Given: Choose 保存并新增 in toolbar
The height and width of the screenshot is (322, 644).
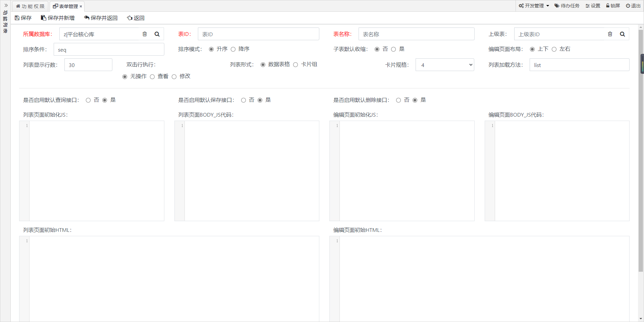Looking at the screenshot, I should [x=58, y=18].
